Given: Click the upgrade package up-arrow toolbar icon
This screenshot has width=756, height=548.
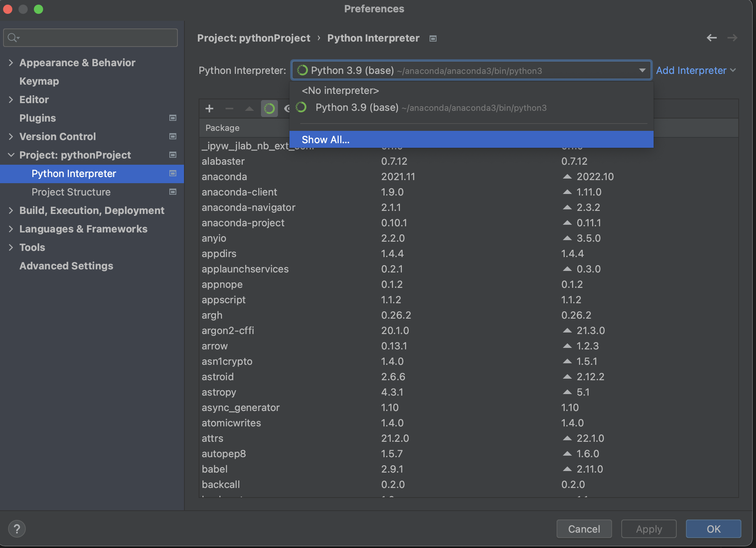Looking at the screenshot, I should (249, 109).
